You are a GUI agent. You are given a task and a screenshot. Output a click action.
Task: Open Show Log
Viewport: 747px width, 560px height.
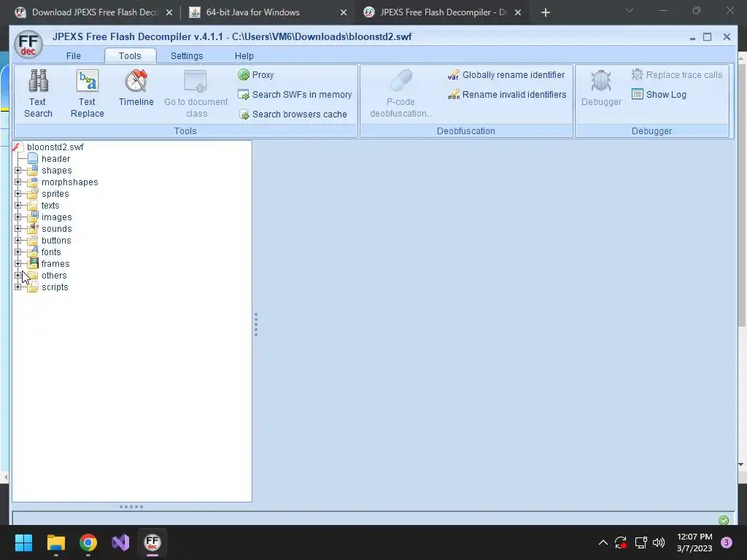pos(659,94)
